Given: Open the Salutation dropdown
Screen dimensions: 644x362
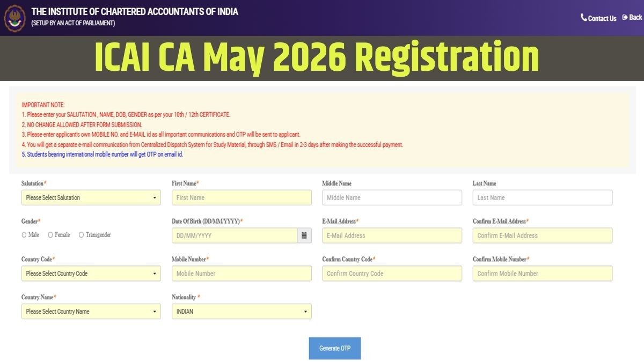Looking at the screenshot, I should (x=91, y=198).
